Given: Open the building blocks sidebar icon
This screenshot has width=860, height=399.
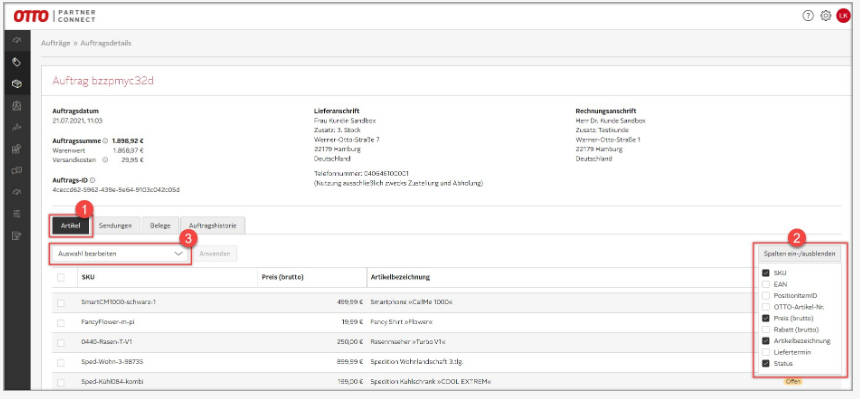Looking at the screenshot, I should tap(16, 149).
